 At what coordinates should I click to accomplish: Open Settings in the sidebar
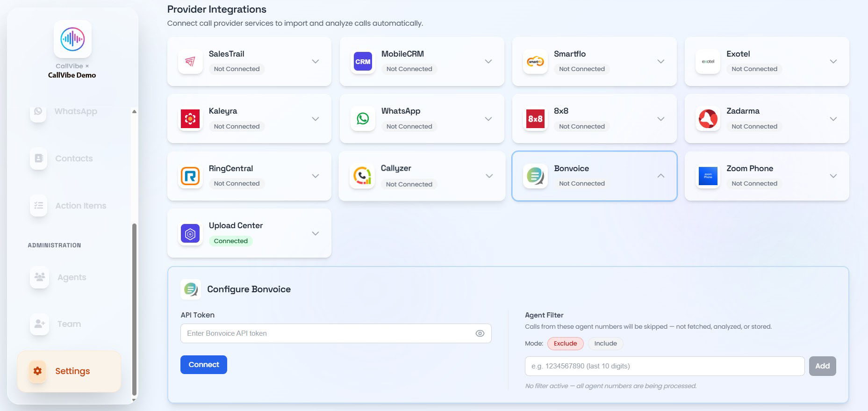pos(69,371)
